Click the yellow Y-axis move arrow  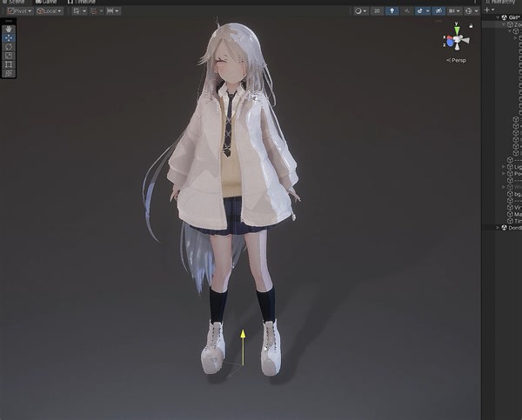[243, 346]
